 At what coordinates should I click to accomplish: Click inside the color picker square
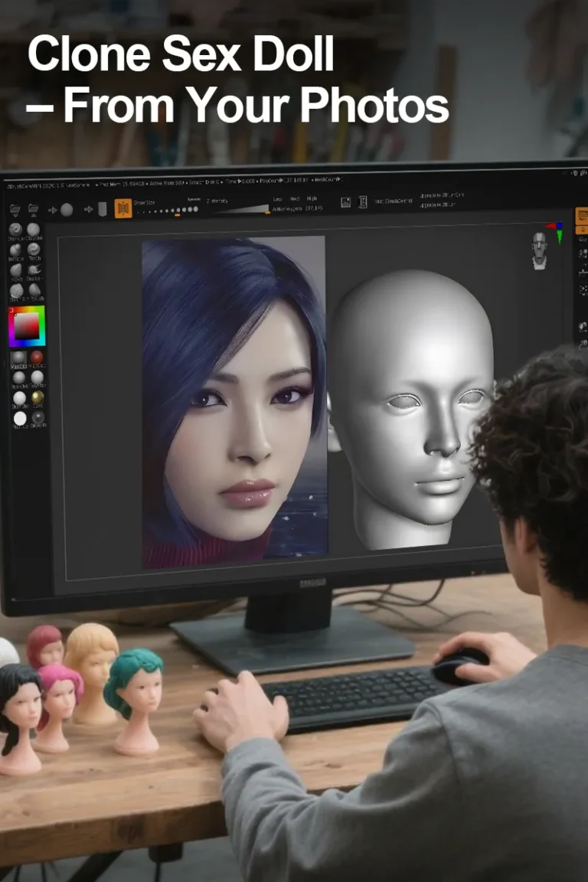28,327
